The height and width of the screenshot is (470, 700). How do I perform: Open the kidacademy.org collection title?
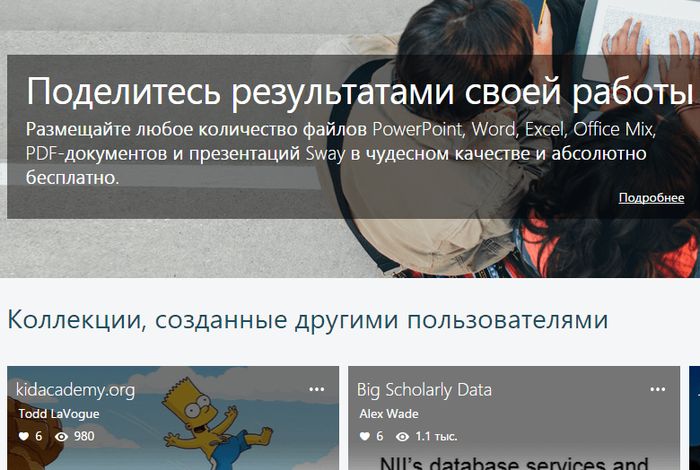tap(76, 389)
